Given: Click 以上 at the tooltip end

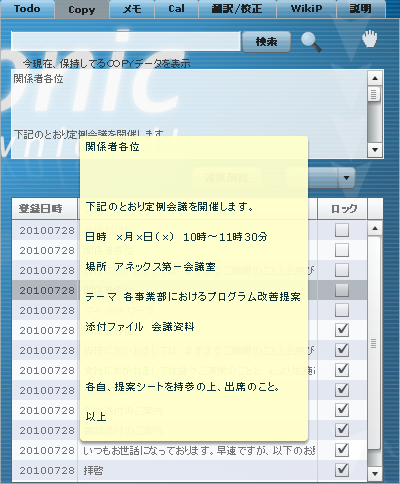Looking at the screenshot, I should point(96,417).
